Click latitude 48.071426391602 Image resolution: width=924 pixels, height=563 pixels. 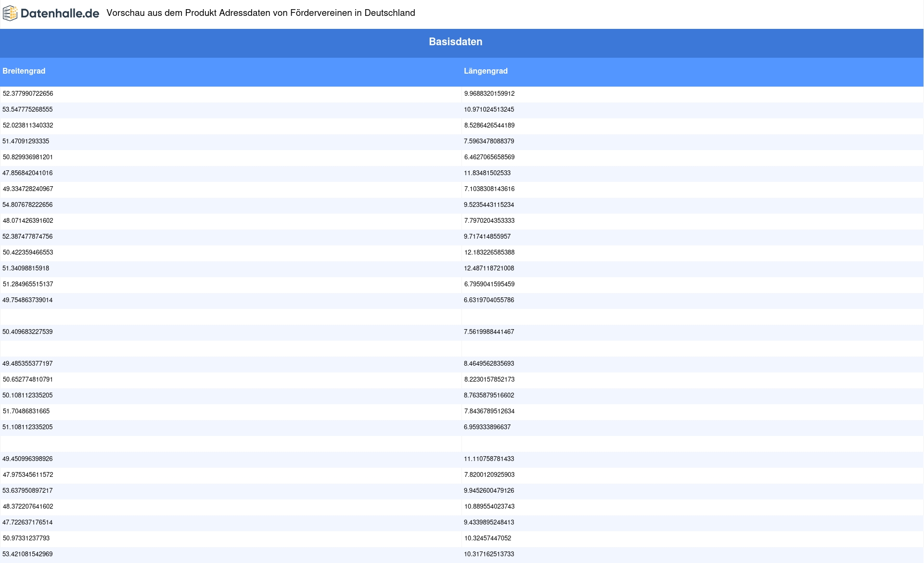pyautogui.click(x=28, y=221)
